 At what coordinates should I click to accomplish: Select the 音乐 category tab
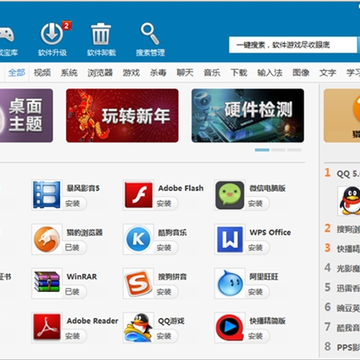coord(212,72)
